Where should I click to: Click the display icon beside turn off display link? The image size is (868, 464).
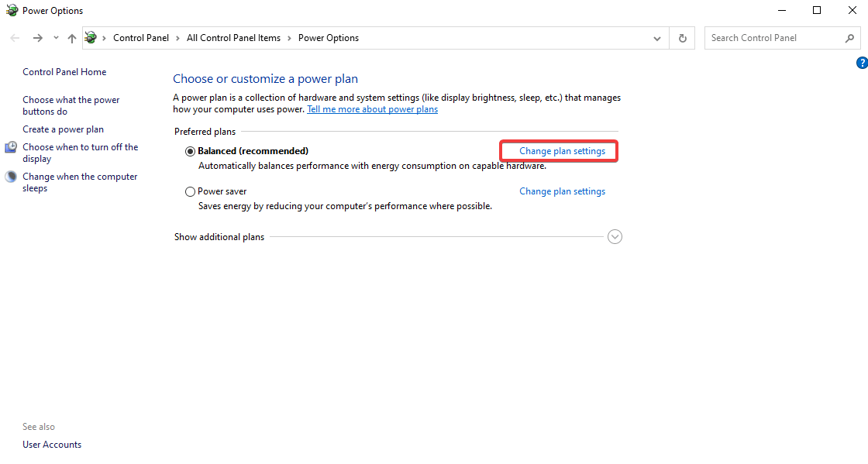click(x=10, y=146)
